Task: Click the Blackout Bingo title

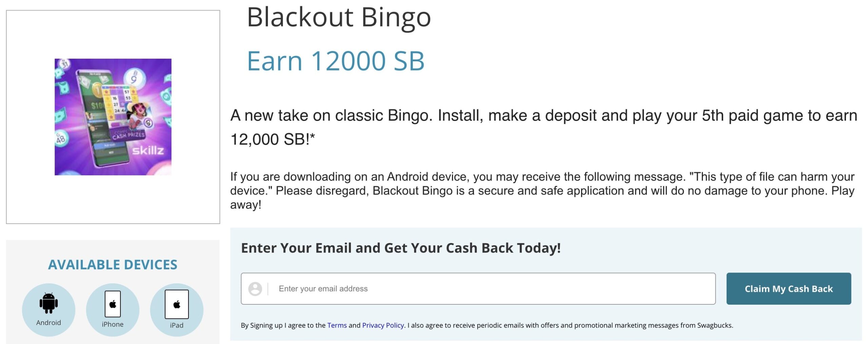Action: [339, 18]
